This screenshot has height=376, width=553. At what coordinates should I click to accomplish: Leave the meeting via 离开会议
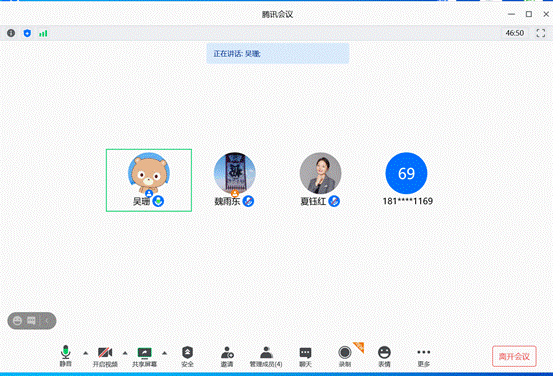514,356
